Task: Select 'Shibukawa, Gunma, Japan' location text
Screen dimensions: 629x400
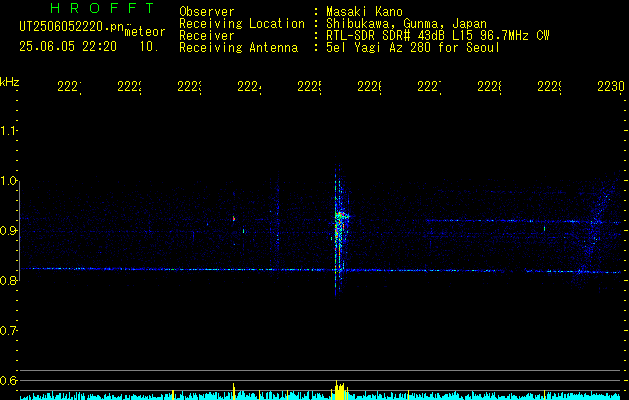Action: pos(406,24)
